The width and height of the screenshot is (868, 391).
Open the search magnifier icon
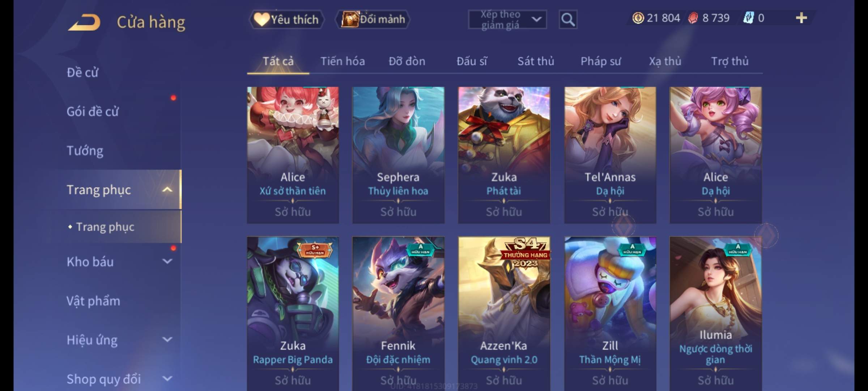[568, 20]
